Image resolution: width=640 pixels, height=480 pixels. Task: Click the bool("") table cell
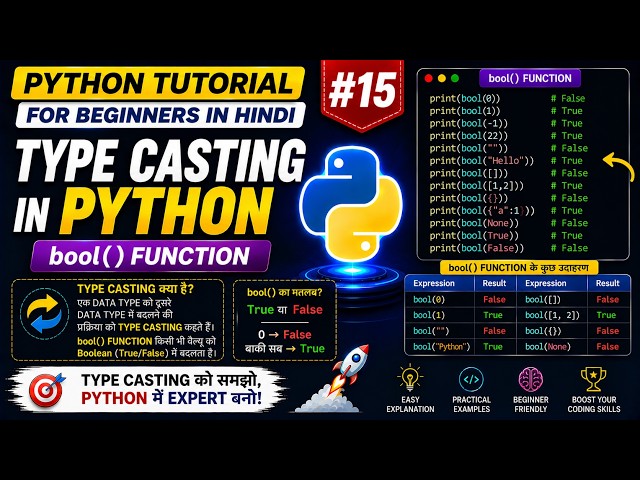point(431,331)
